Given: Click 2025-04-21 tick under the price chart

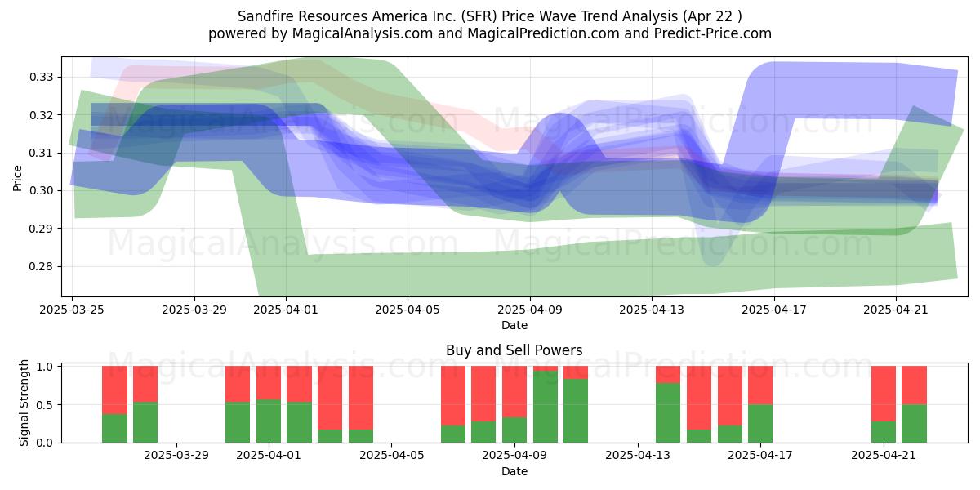Looking at the screenshot, I should pos(897,310).
